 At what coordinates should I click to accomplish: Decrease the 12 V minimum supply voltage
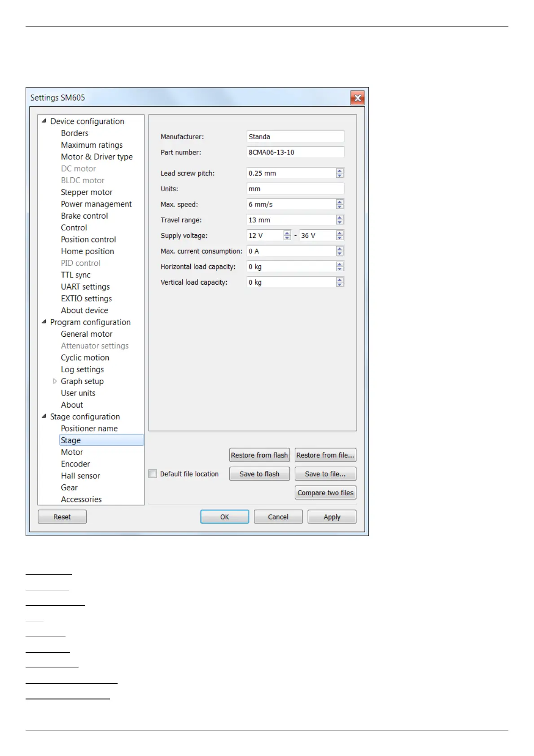pos(287,238)
